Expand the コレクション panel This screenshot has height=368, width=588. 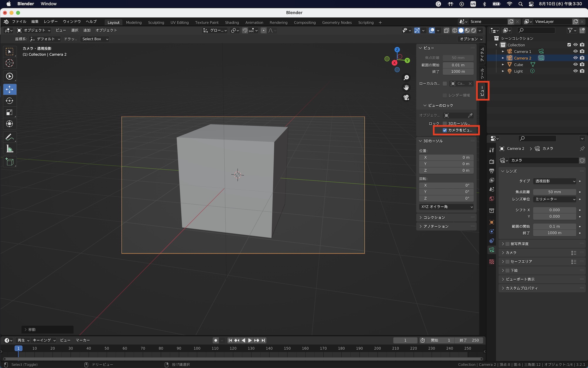point(434,218)
